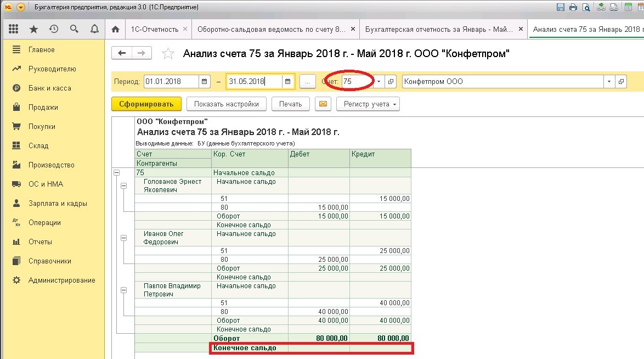Open the Справочники section
The width and height of the screenshot is (644, 359).
click(x=54, y=261)
